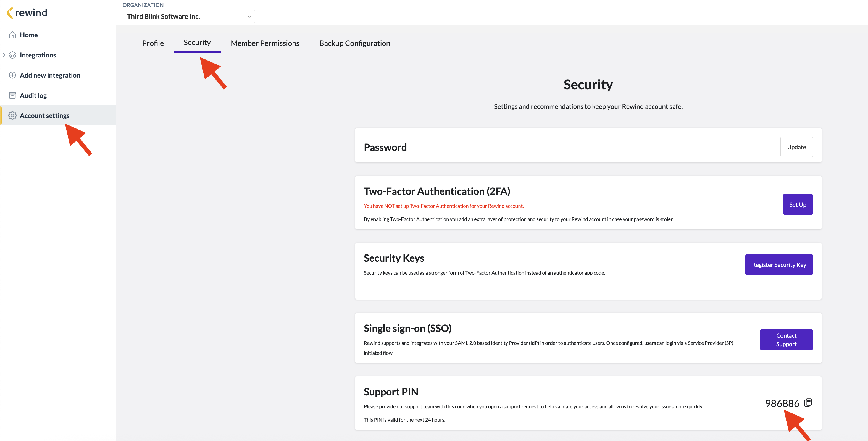Click the red 2FA not set up warning
The image size is (868, 441).
pos(443,206)
